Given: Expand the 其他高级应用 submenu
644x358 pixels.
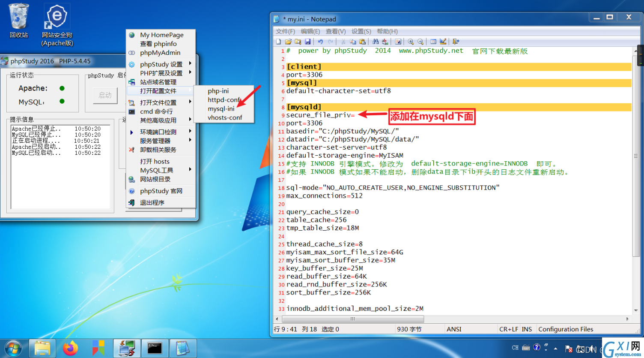Looking at the screenshot, I should pos(161,120).
